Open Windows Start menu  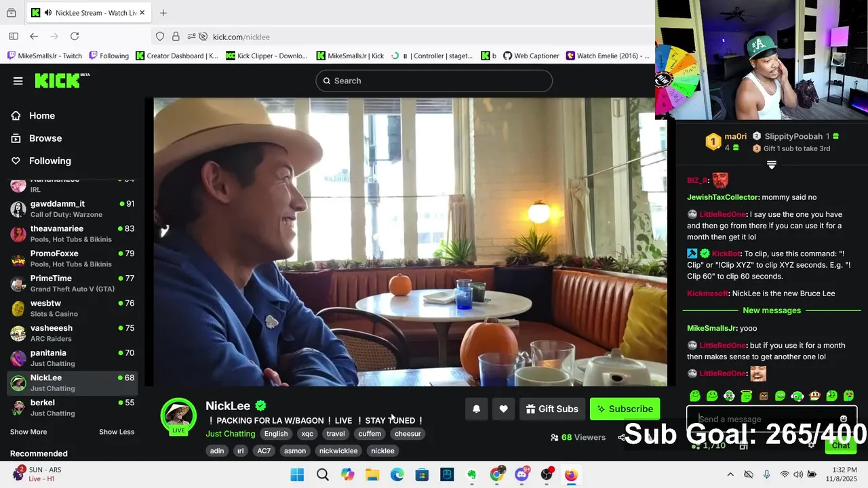tap(297, 474)
